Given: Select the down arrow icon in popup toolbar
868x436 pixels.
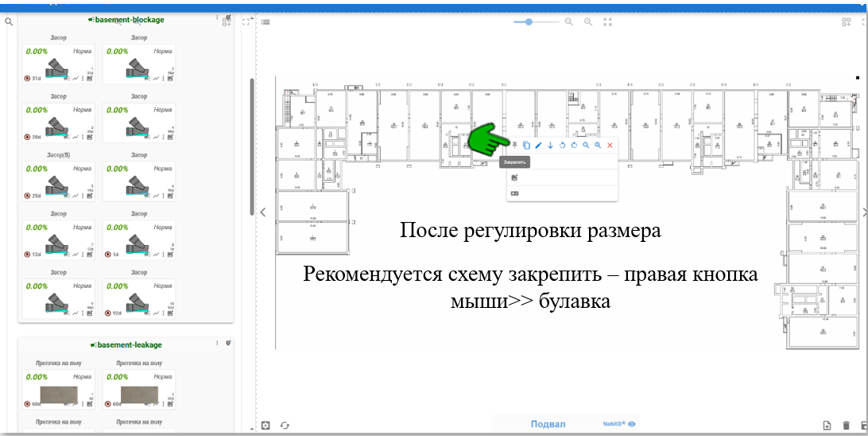Looking at the screenshot, I should click(550, 145).
